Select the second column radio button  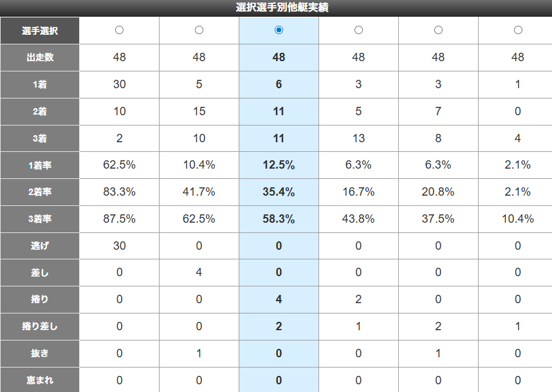199,30
